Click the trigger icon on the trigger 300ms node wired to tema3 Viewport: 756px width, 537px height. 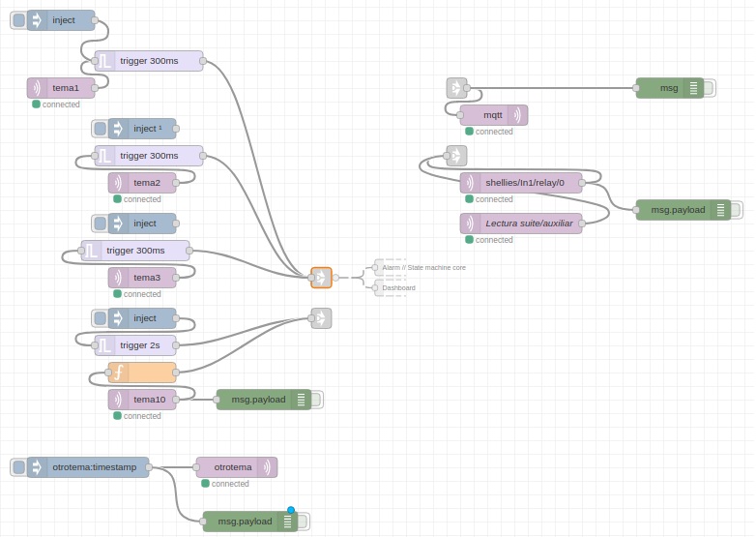pyautogui.click(x=91, y=251)
